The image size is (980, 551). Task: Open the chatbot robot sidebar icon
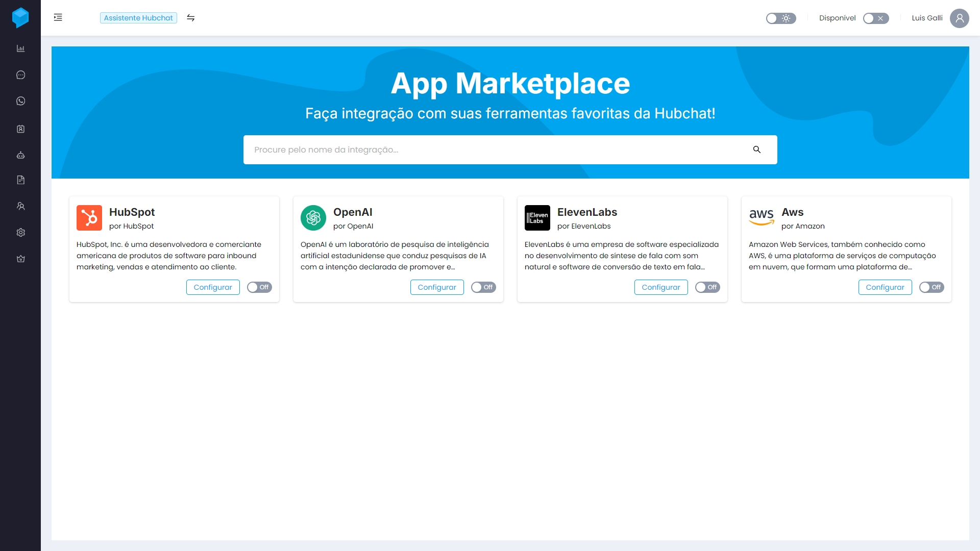click(20, 155)
